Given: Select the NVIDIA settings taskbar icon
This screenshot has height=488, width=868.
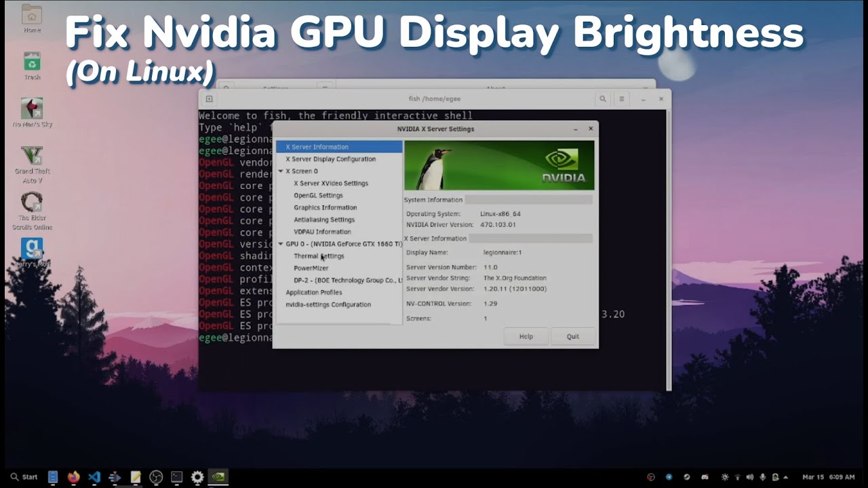Looking at the screenshot, I should [218, 477].
